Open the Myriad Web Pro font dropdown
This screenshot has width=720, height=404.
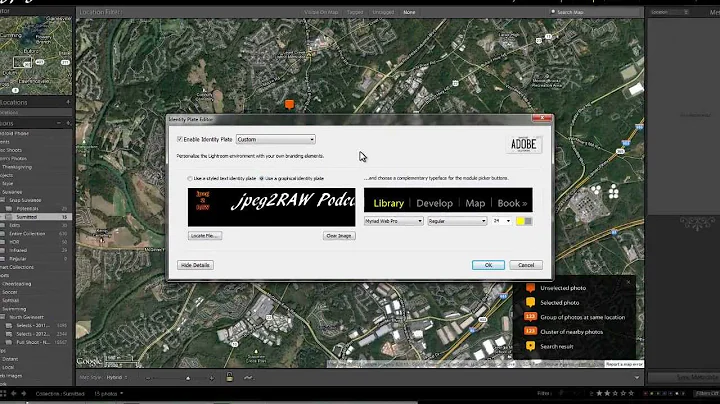click(x=394, y=221)
